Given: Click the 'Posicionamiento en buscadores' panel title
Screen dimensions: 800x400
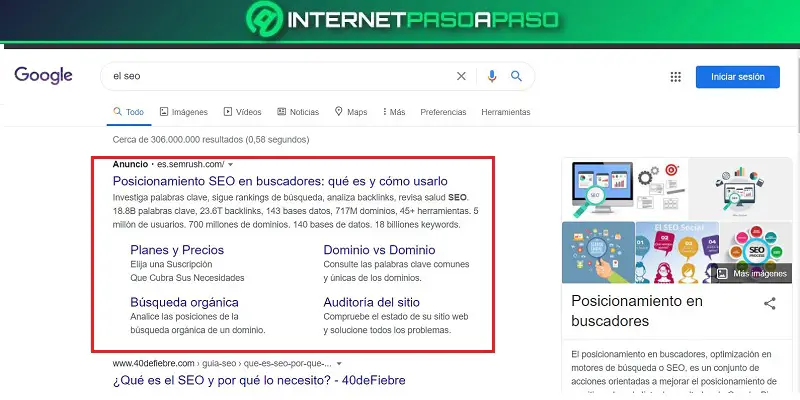Looking at the screenshot, I should (637, 311).
